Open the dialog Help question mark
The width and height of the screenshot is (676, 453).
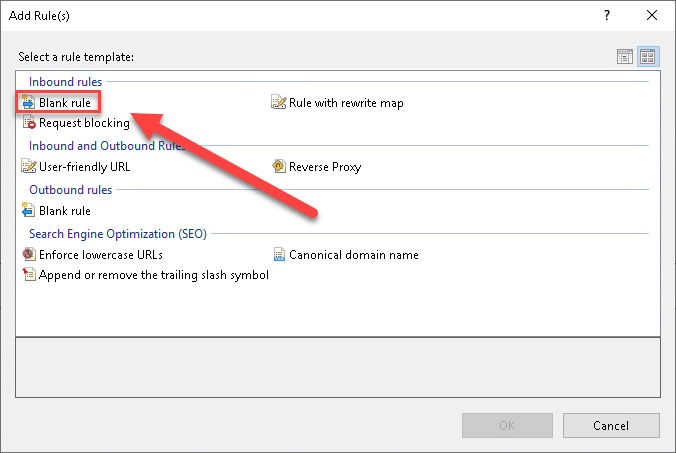pyautogui.click(x=607, y=16)
